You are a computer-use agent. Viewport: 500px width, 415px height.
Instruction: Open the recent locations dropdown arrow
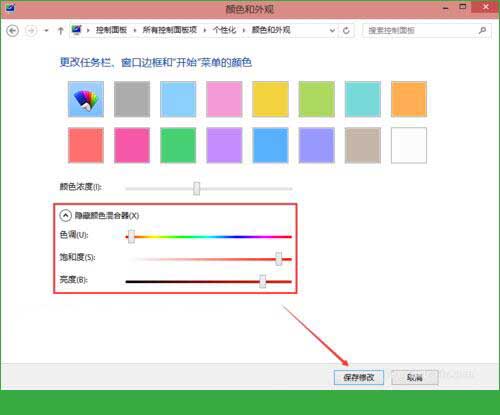[x=46, y=31]
